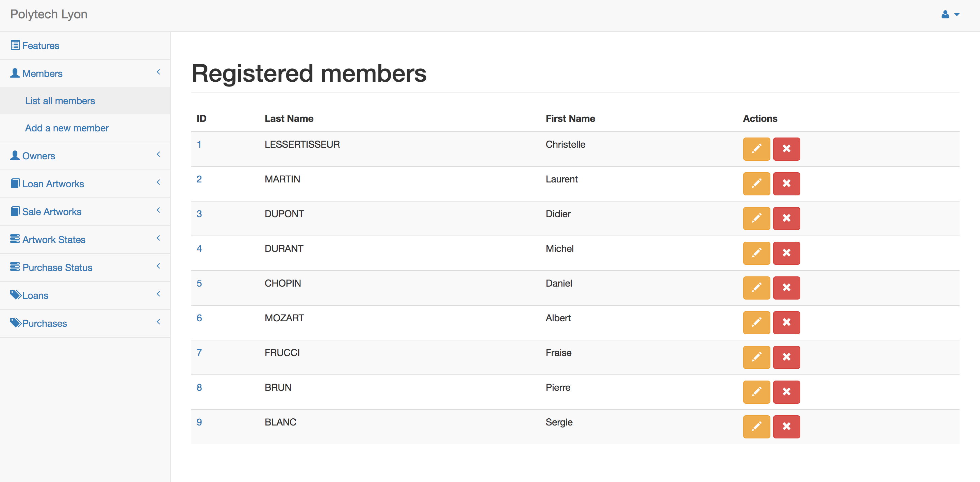The height and width of the screenshot is (482, 980).
Task: Click Add a new member link
Action: click(x=67, y=128)
